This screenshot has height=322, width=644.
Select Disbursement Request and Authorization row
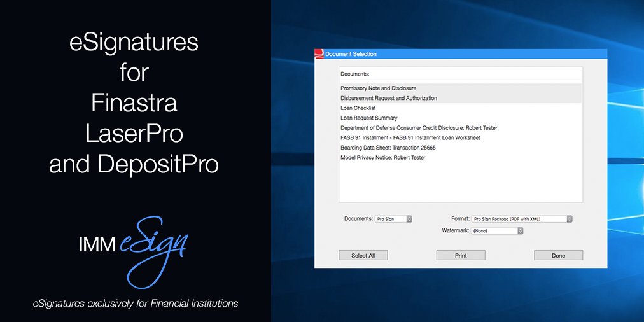[461, 98]
